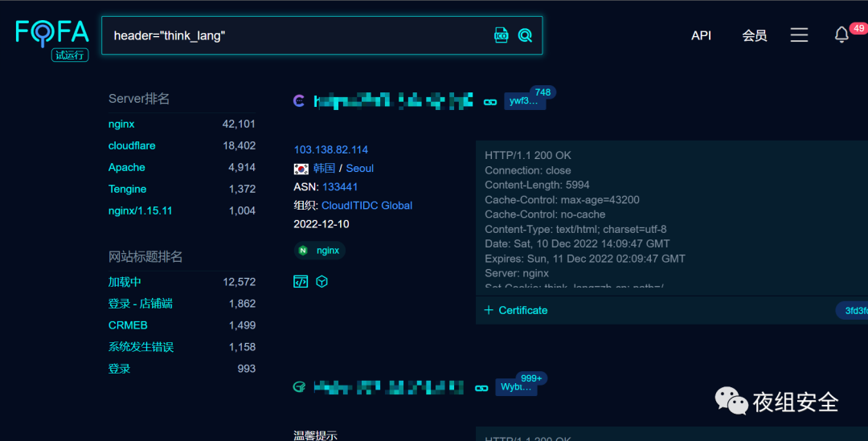This screenshot has width=868, height=441.
Task: Filter by title 登录 - 店铺端
Action: point(140,303)
